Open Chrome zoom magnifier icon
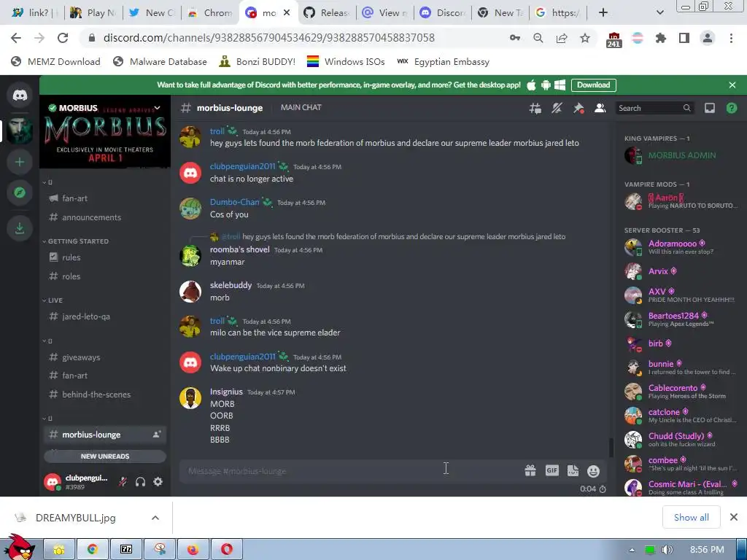Viewport: 747px width, 560px height. [538, 38]
